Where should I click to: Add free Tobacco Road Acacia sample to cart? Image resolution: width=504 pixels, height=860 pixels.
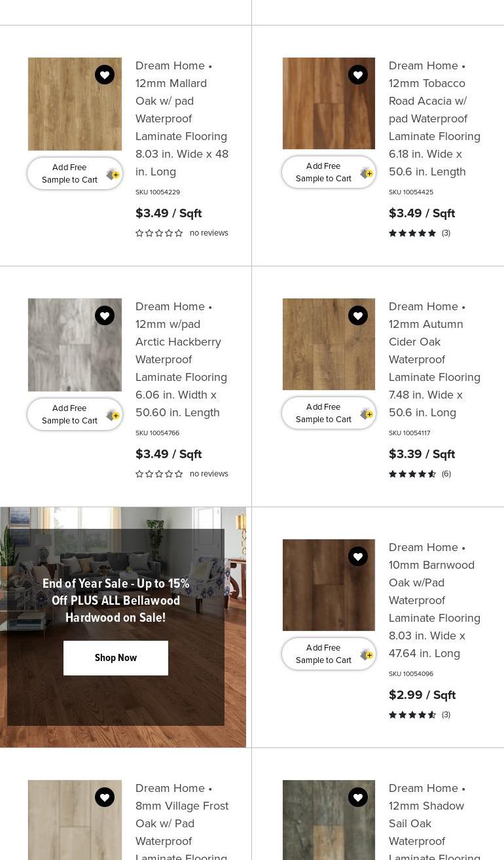(x=329, y=172)
